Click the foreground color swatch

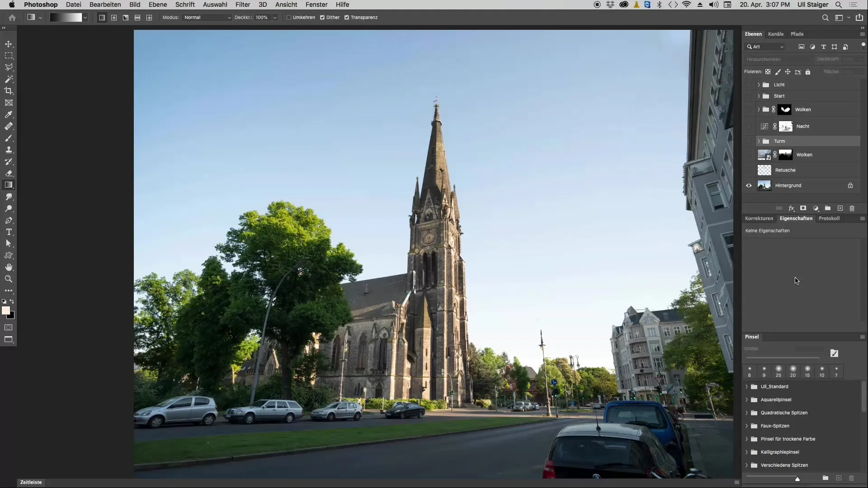tap(5, 310)
